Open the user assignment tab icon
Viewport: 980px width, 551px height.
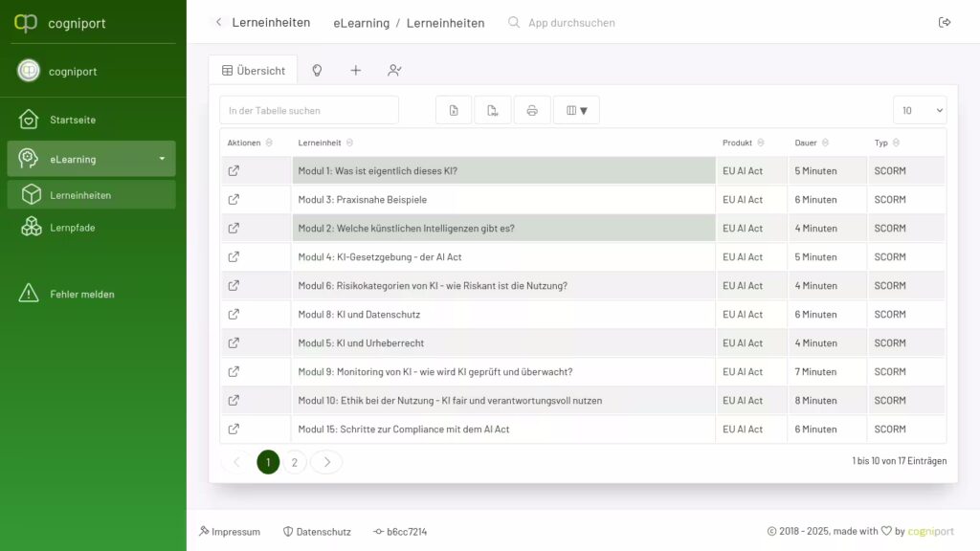coord(394,70)
